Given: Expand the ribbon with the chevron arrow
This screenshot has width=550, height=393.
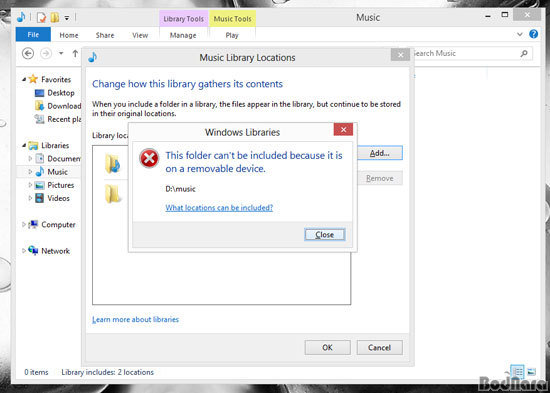Looking at the screenshot, I should [520, 34].
